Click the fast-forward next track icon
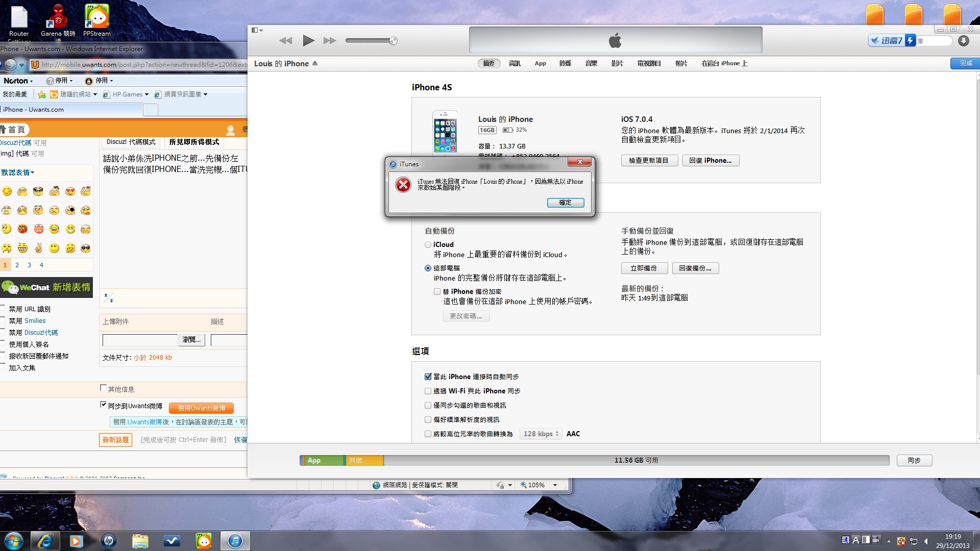 click(x=330, y=41)
